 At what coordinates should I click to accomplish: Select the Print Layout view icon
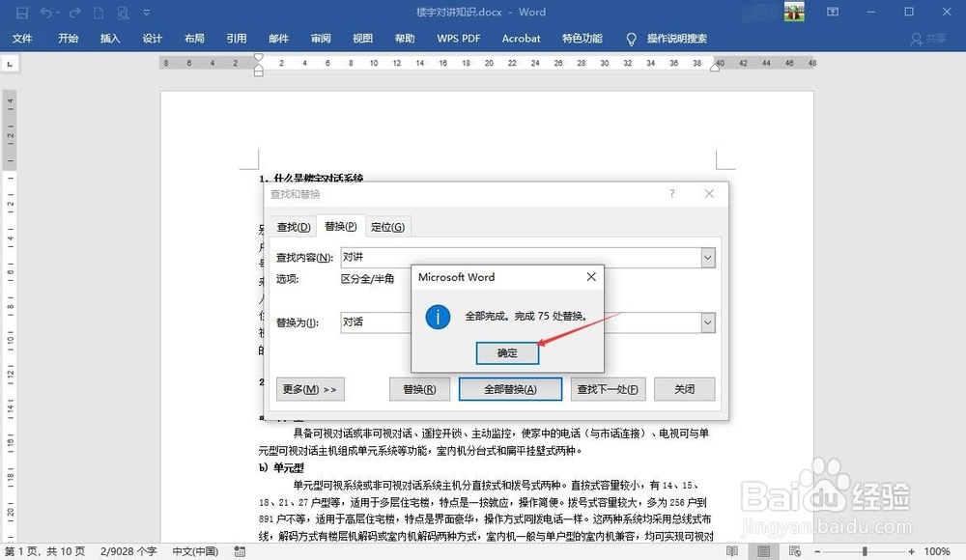763,551
